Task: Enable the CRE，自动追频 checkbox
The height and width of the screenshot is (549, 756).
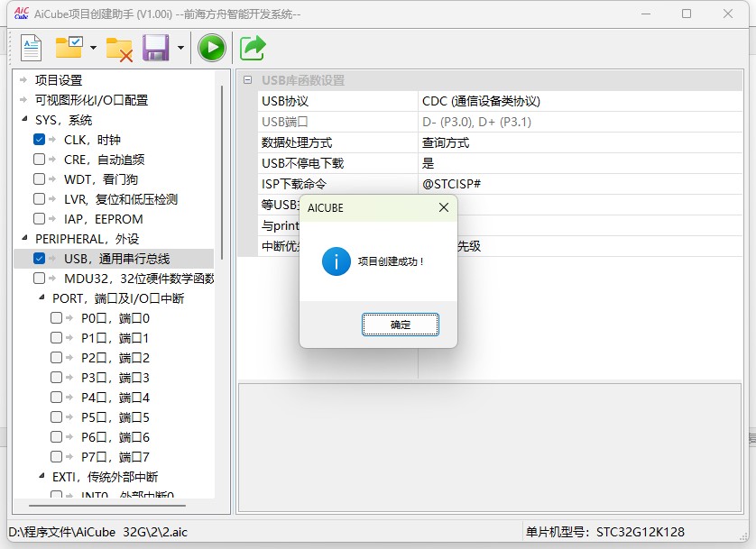Action: [x=39, y=160]
